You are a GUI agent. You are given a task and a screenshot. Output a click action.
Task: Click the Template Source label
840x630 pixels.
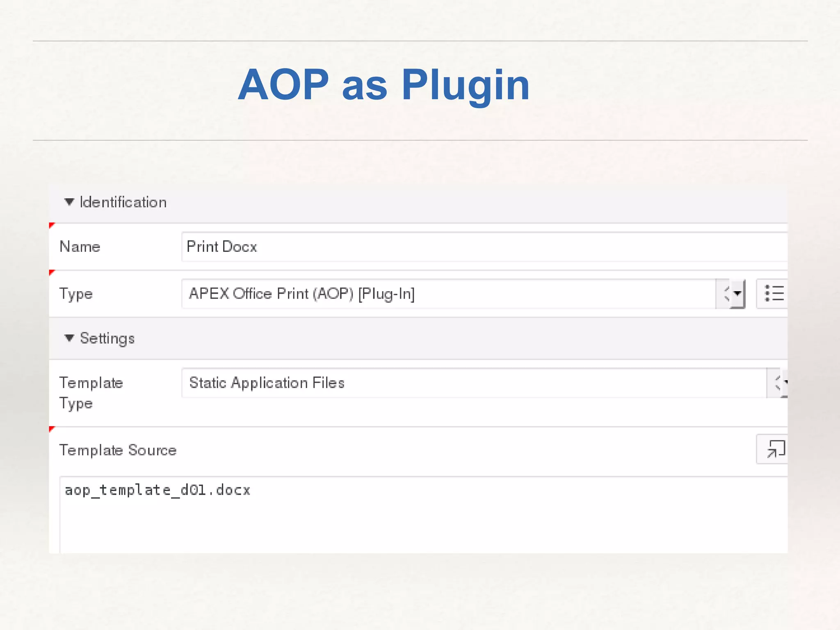118,450
